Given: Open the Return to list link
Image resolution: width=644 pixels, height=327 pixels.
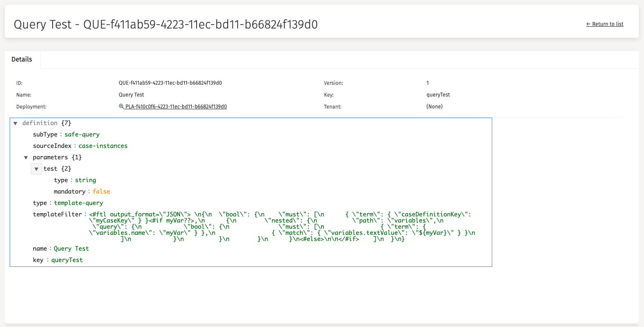Looking at the screenshot, I should tap(608, 24).
